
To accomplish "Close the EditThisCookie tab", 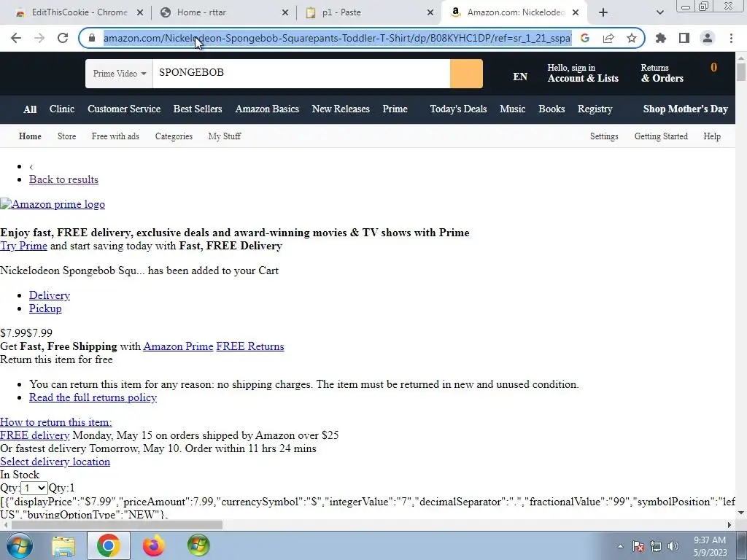I will coord(140,12).
